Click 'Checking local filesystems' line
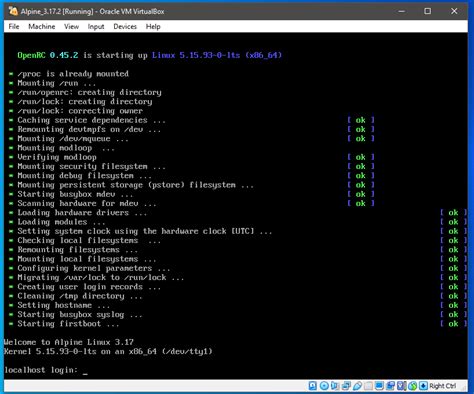Image resolution: width=474 pixels, height=394 pixels. [x=89, y=240]
